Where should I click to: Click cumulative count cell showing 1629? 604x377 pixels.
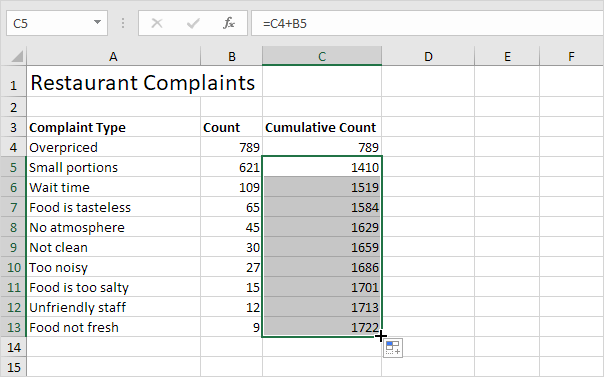pyautogui.click(x=322, y=227)
